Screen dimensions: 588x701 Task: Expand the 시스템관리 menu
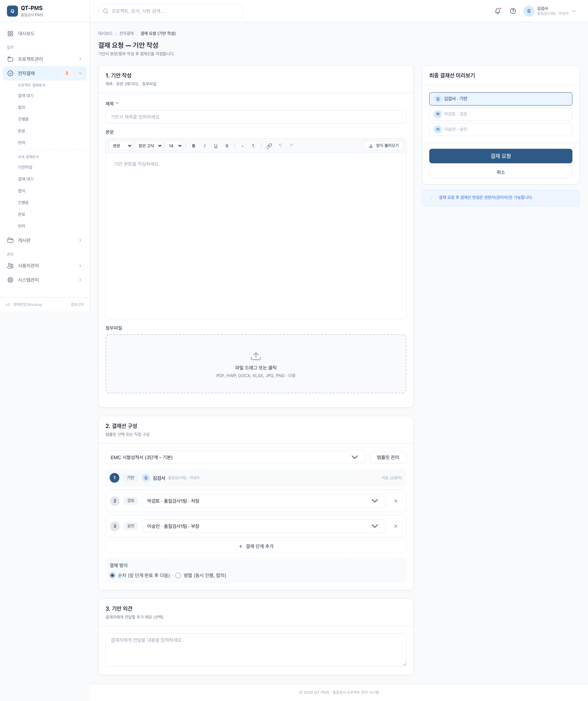[x=45, y=280]
